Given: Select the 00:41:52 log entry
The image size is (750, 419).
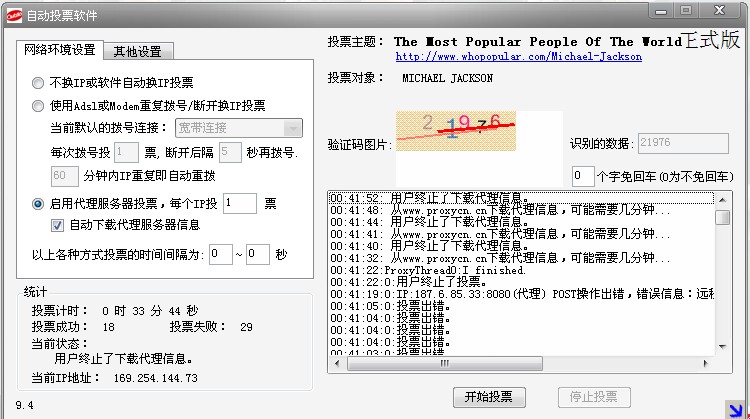Looking at the screenshot, I should [521, 198].
